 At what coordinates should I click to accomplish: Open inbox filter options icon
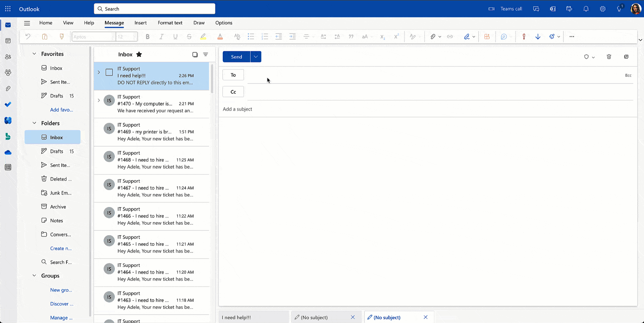[206, 54]
